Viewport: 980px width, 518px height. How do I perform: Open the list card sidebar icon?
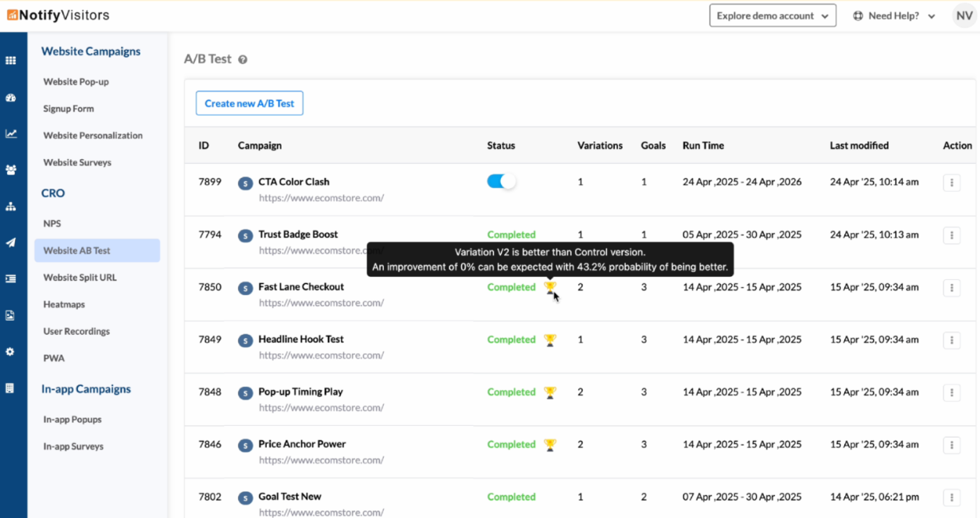tap(10, 279)
